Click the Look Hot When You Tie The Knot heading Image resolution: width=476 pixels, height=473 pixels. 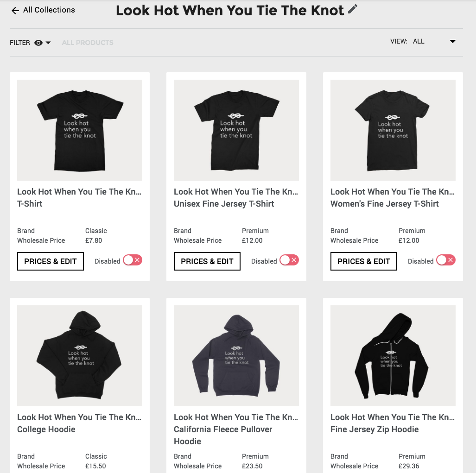[x=230, y=10]
